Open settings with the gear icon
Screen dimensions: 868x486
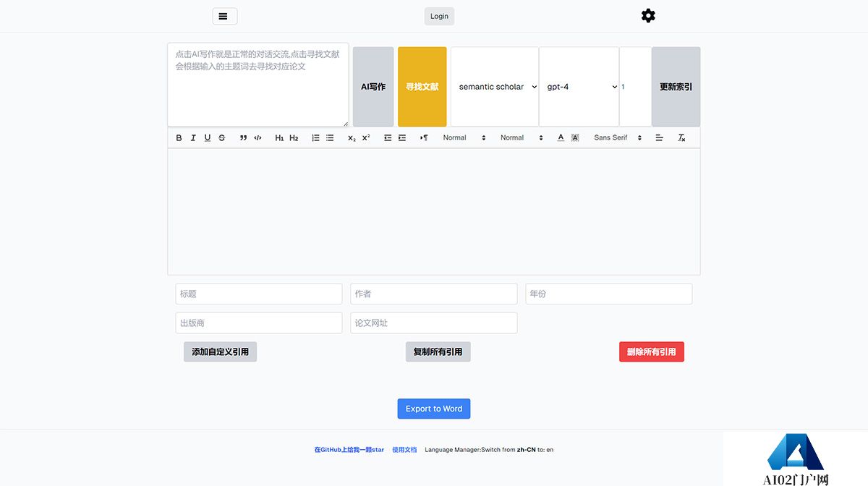click(x=648, y=15)
